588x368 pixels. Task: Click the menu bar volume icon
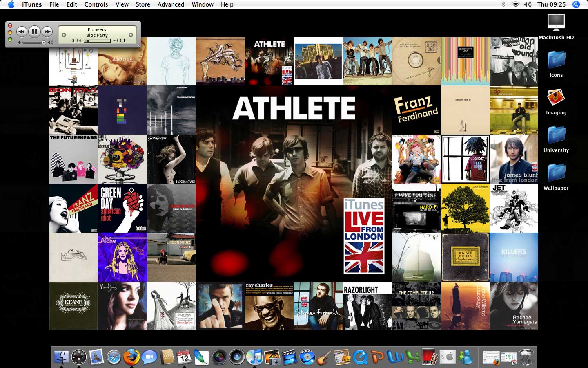coord(528,4)
